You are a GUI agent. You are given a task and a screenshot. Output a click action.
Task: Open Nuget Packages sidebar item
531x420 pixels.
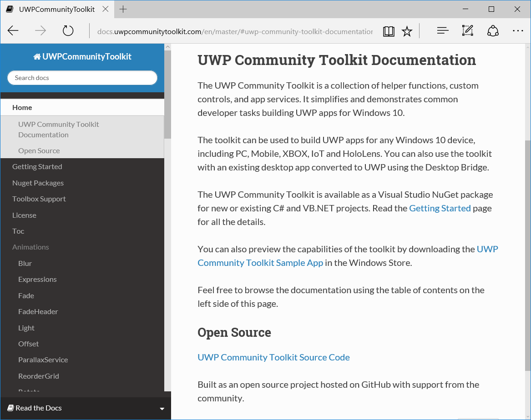point(38,183)
